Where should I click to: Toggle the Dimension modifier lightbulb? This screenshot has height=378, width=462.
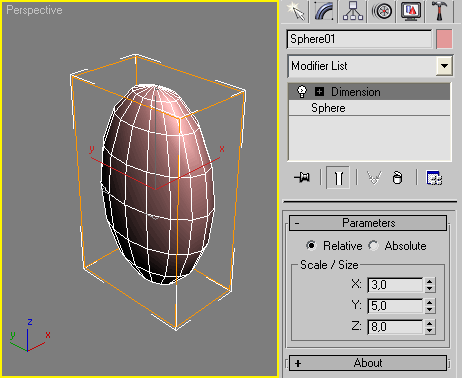pos(302,91)
